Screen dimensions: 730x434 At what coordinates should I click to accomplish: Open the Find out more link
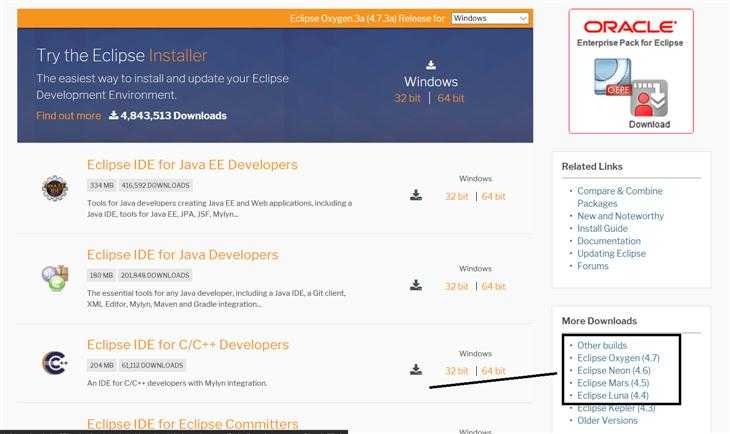point(68,115)
